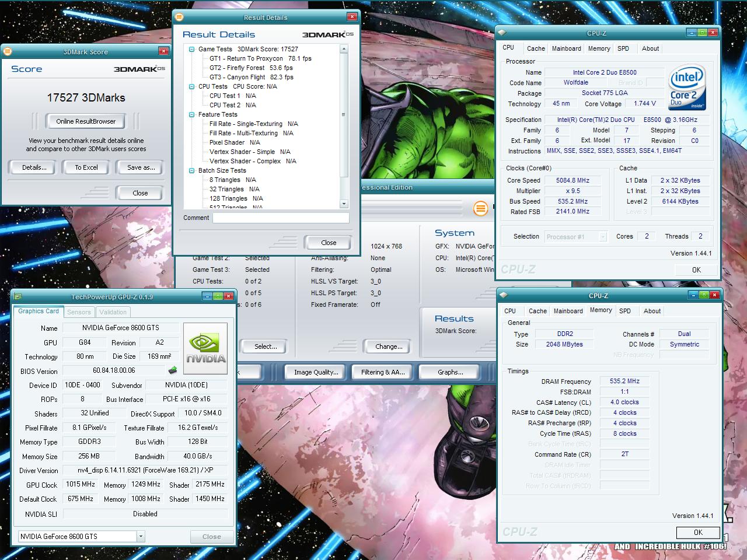Click the orange 3DMark Score window icon
The height and width of the screenshot is (560, 747).
click(x=8, y=51)
